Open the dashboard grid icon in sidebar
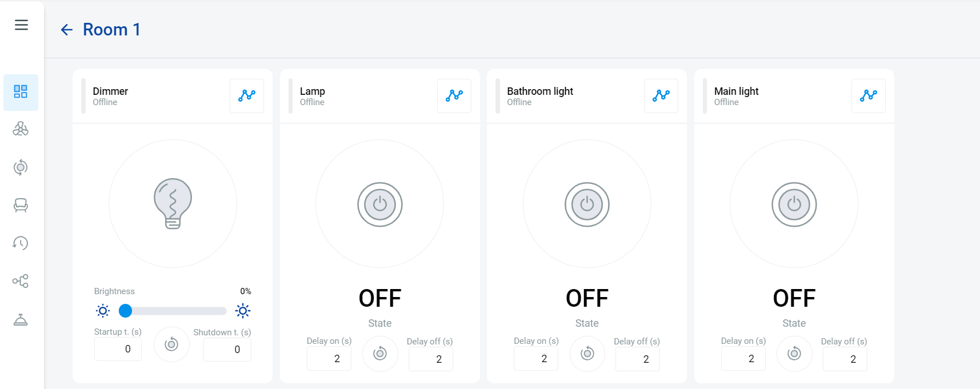980x389 pixels. tap(21, 92)
